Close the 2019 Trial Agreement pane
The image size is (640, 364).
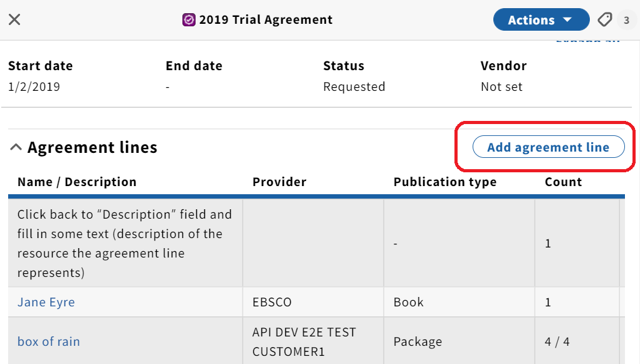click(14, 19)
